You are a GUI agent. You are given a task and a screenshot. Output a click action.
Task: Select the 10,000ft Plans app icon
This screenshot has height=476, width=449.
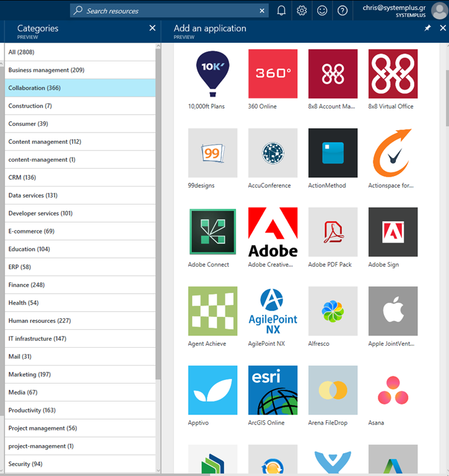[212, 74]
